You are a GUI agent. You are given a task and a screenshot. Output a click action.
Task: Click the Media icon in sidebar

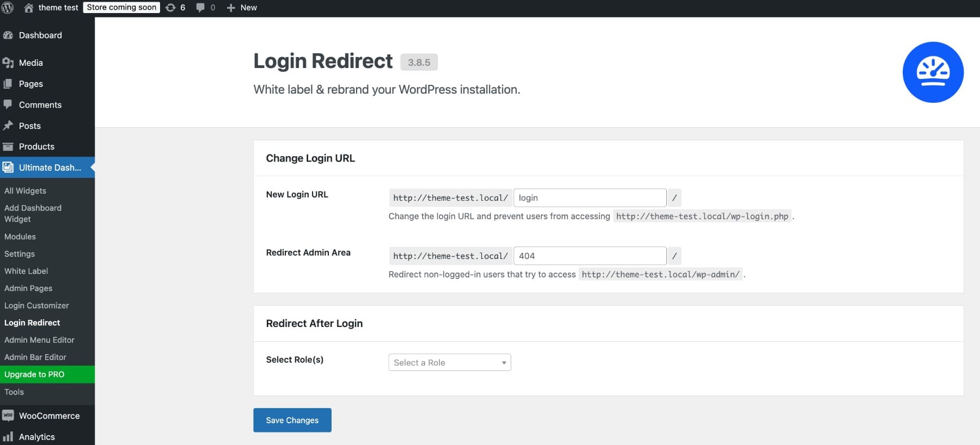tap(8, 63)
